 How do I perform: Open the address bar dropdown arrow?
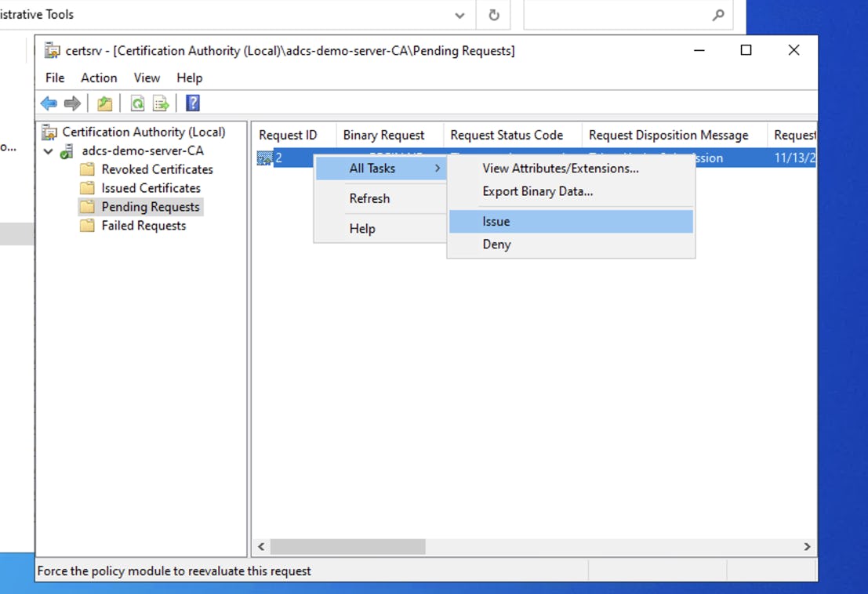click(x=459, y=14)
